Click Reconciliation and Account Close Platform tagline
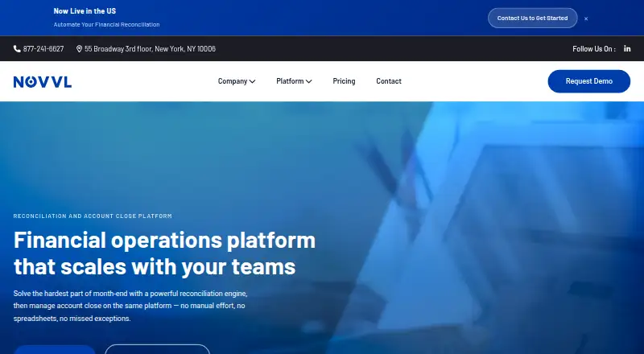This screenshot has height=354, width=644. [x=93, y=216]
